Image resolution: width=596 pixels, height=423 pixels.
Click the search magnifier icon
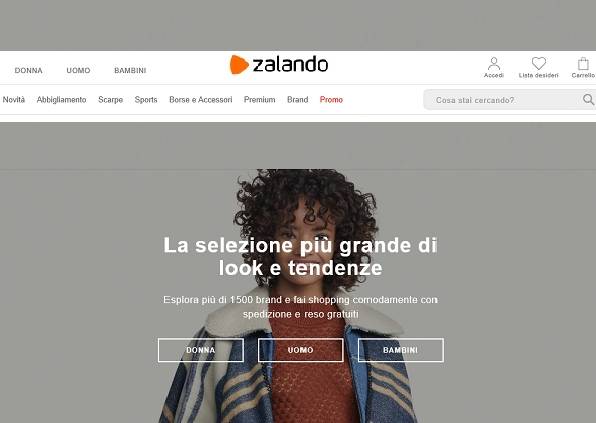pyautogui.click(x=588, y=100)
